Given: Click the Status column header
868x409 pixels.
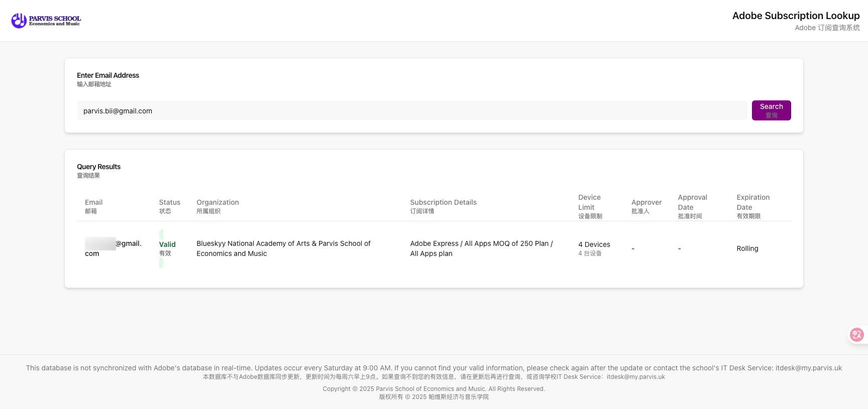Looking at the screenshot, I should [x=169, y=206].
